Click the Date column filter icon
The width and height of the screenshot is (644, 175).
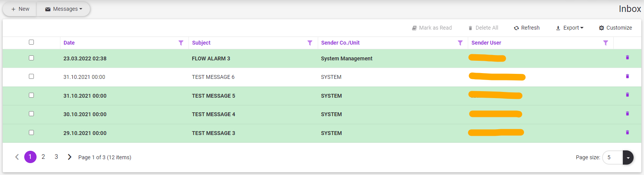pyautogui.click(x=181, y=43)
